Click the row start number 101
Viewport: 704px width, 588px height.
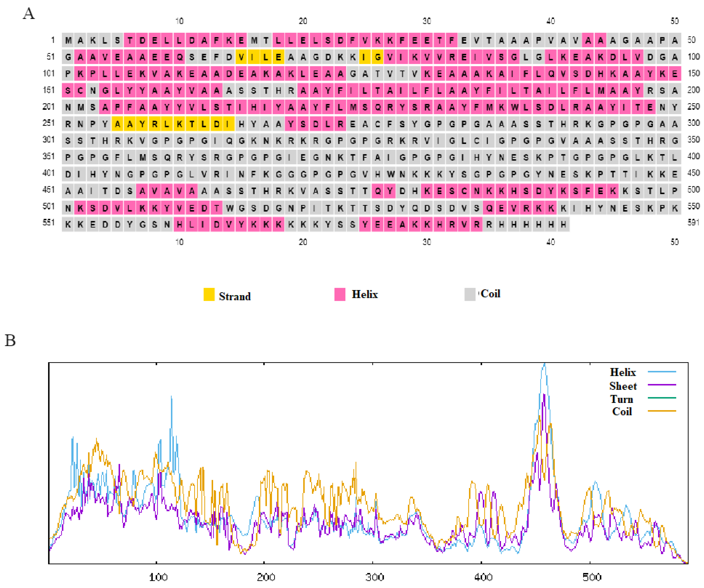click(49, 73)
